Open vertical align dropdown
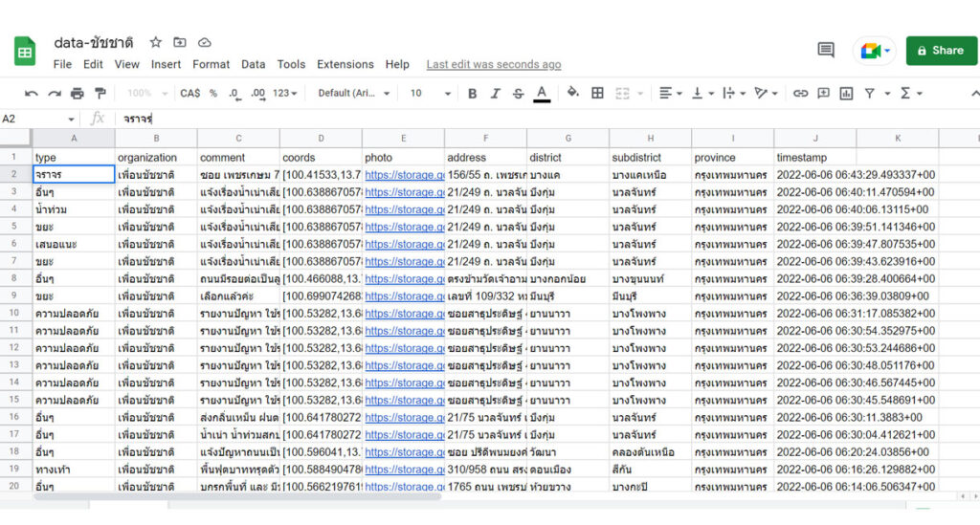980x525 pixels. coord(702,93)
